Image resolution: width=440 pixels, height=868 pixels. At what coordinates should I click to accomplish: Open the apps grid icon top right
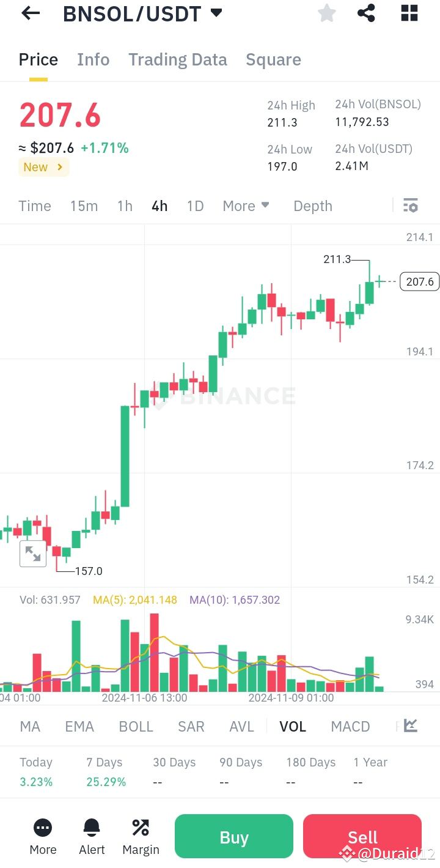tap(408, 13)
